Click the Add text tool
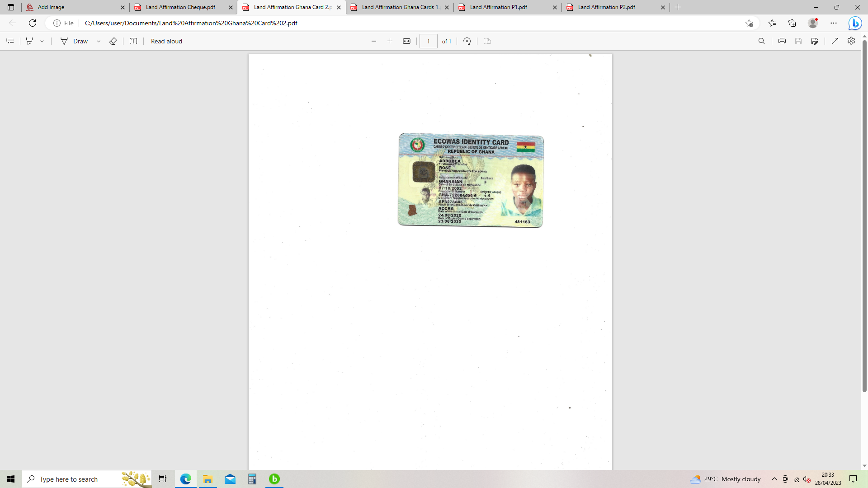 [133, 41]
